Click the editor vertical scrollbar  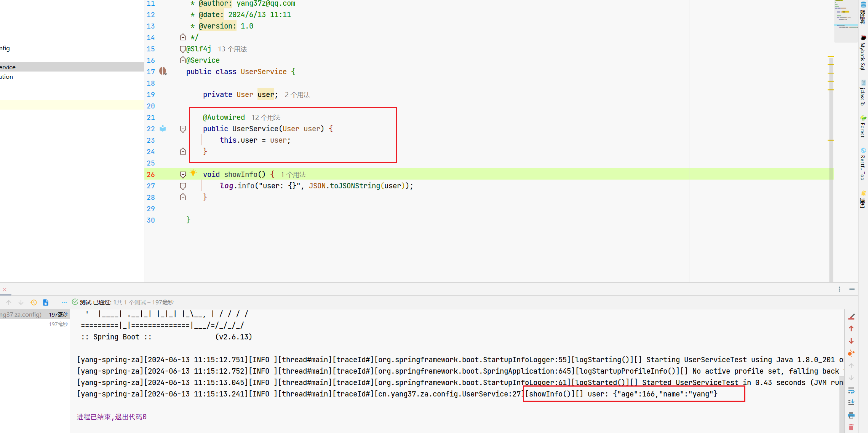pyautogui.click(x=831, y=169)
